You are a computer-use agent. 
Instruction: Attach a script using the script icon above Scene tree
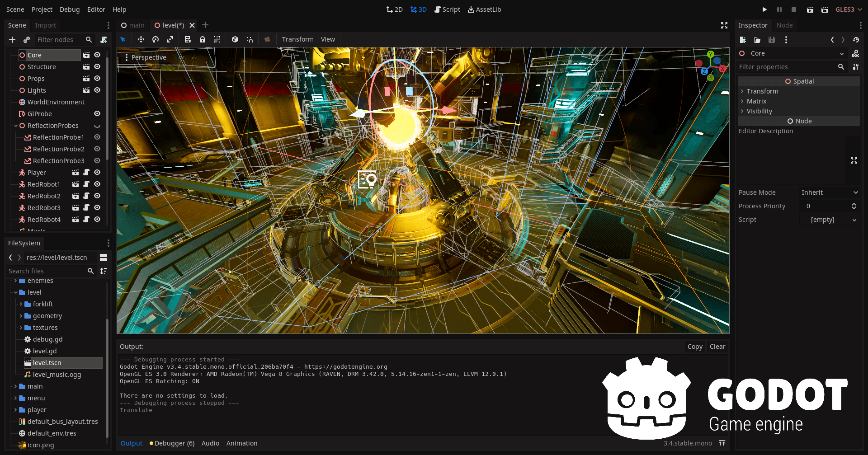pyautogui.click(x=104, y=40)
